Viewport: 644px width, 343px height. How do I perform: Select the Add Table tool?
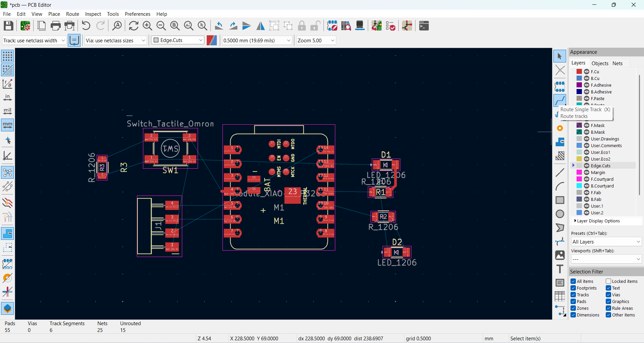click(x=560, y=296)
